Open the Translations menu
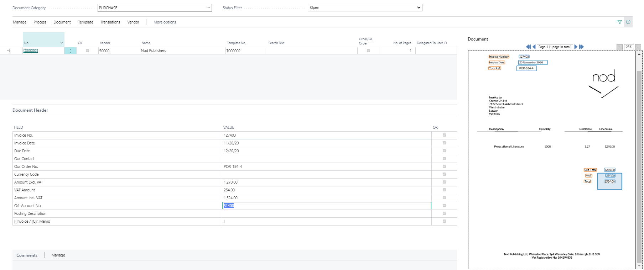 (x=110, y=22)
